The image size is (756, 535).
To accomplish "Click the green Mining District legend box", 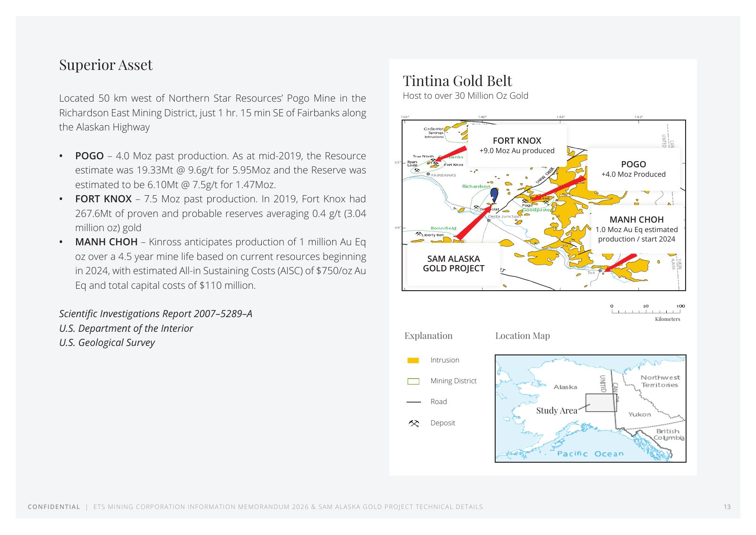I will (413, 381).
